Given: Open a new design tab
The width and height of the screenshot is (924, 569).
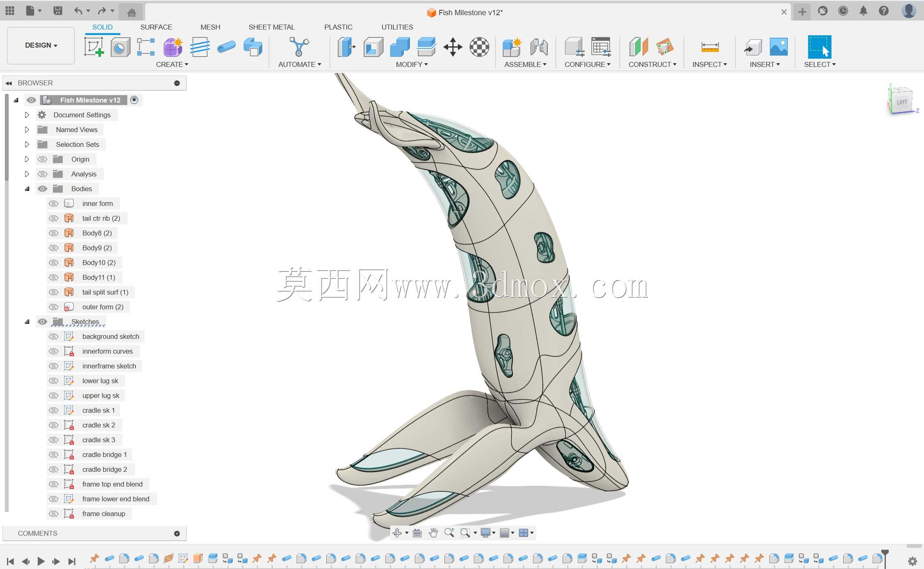Looking at the screenshot, I should pos(802,11).
